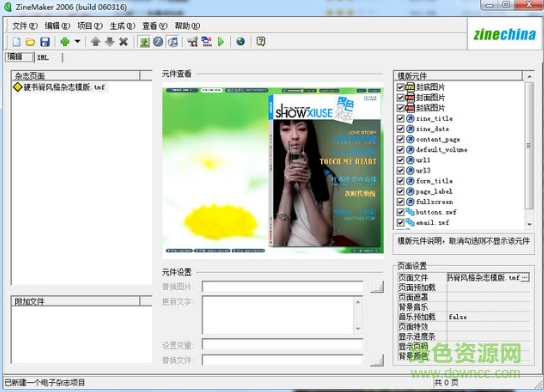Image resolution: width=544 pixels, height=392 pixels.
Task: Uncheck the zine_date checkbox
Action: (x=401, y=129)
